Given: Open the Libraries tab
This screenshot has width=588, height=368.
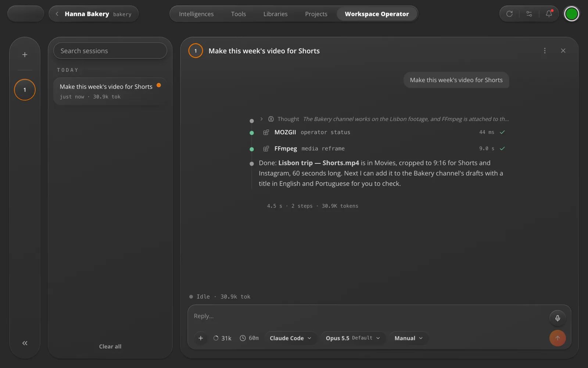Looking at the screenshot, I should pyautogui.click(x=275, y=14).
